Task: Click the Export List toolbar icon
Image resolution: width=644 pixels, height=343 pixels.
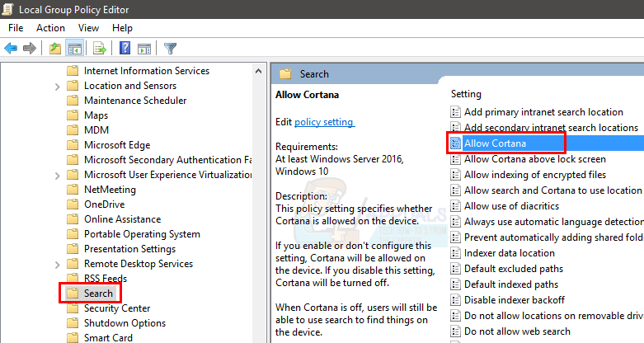Action: pos(100,49)
